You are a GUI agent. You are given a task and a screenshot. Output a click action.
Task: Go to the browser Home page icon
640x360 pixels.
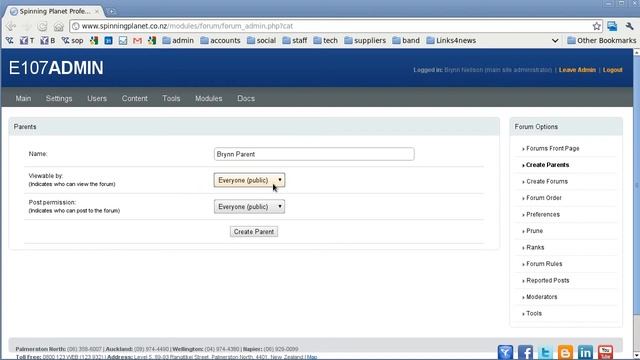(x=59, y=27)
